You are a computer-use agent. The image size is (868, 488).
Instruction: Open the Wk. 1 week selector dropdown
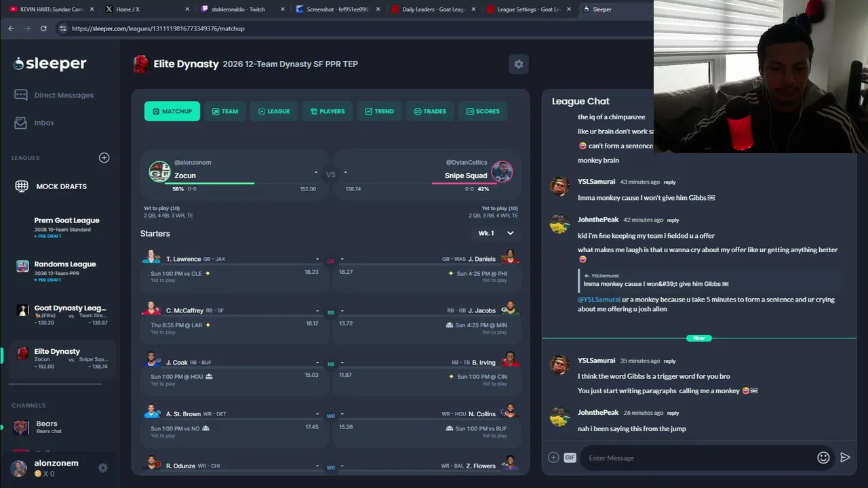click(496, 233)
